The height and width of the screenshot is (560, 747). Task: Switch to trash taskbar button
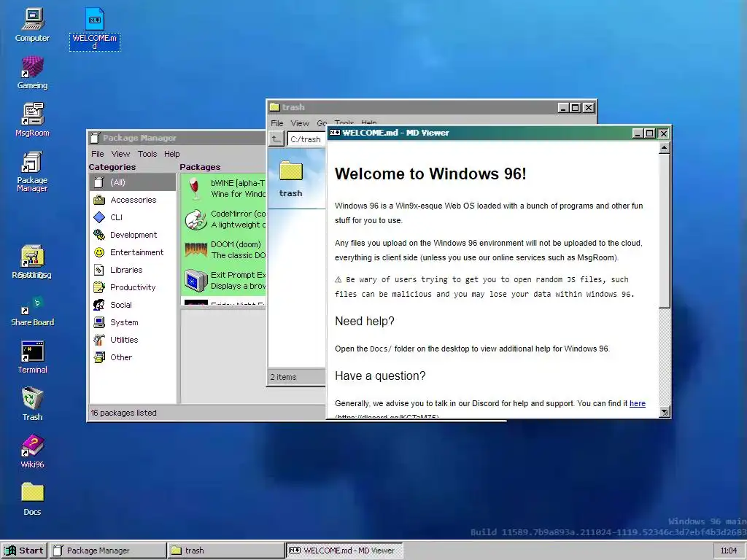[226, 551]
